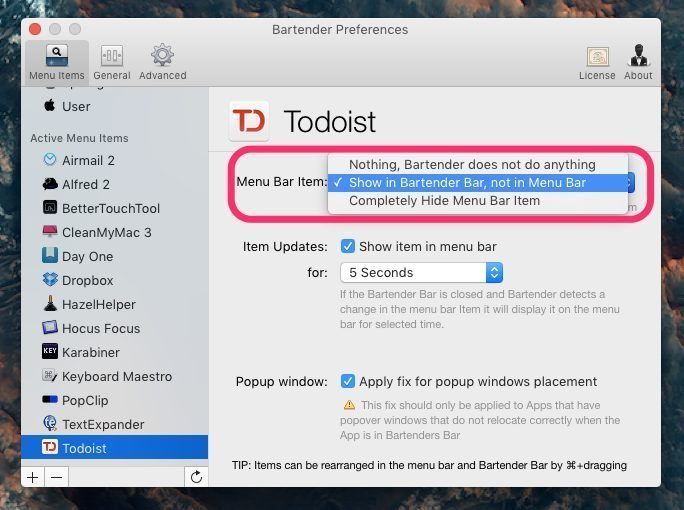
Task: Click the HazelHelper icon
Action: [x=50, y=303]
